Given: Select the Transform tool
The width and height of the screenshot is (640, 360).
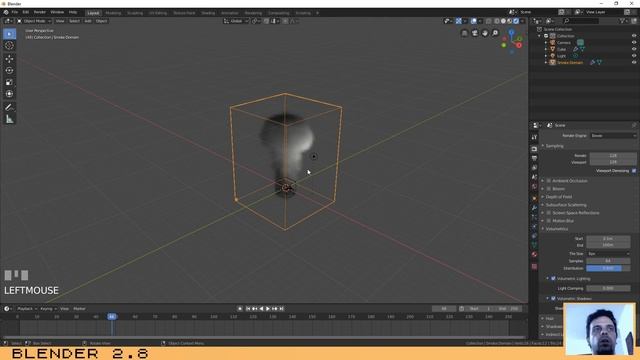Looking at the screenshot, I should coord(9,94).
